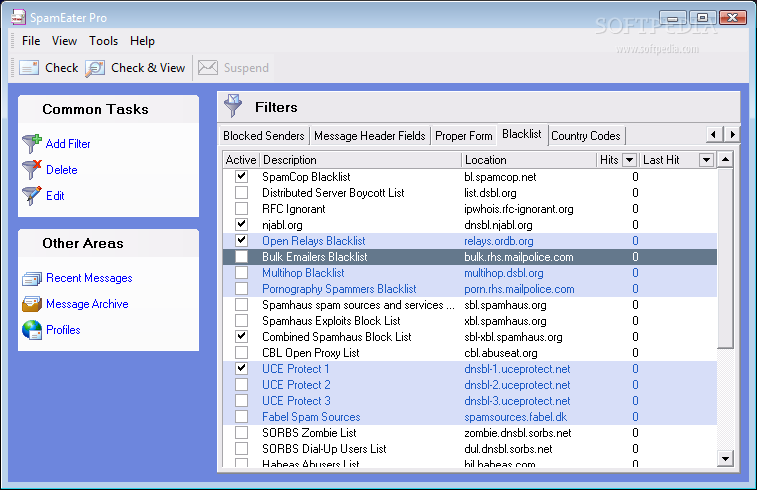This screenshot has height=490, width=757.
Task: Enable Distributed Server Boycott List checkbox
Action: click(241, 193)
